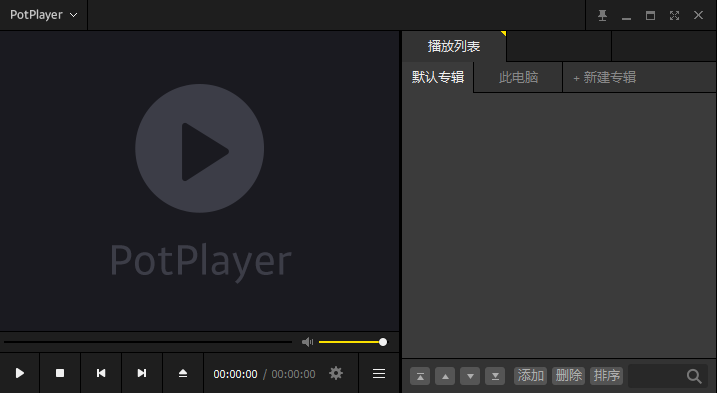Create a new album via 新建专辑

[605, 77]
